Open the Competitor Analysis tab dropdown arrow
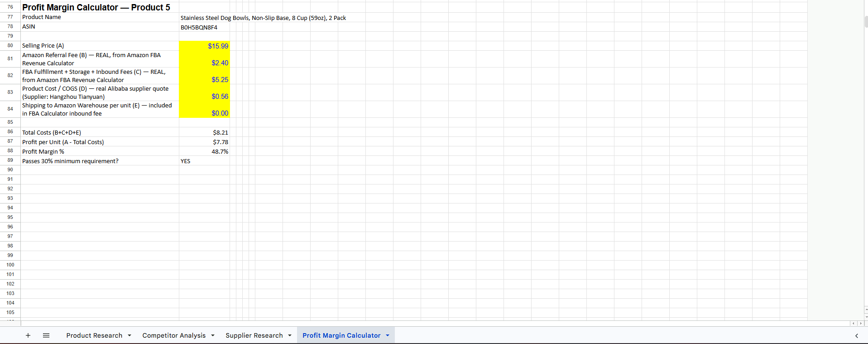Screen dimensions: 868x344 213,335
